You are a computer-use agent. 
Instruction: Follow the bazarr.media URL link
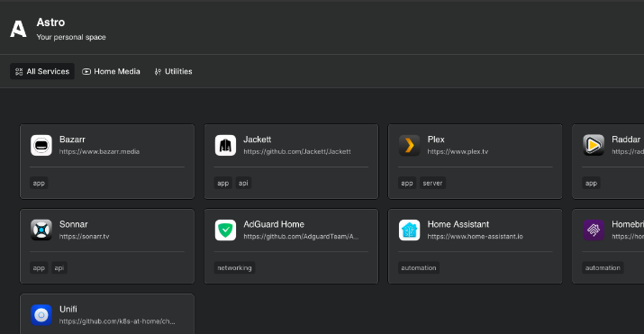tap(99, 151)
